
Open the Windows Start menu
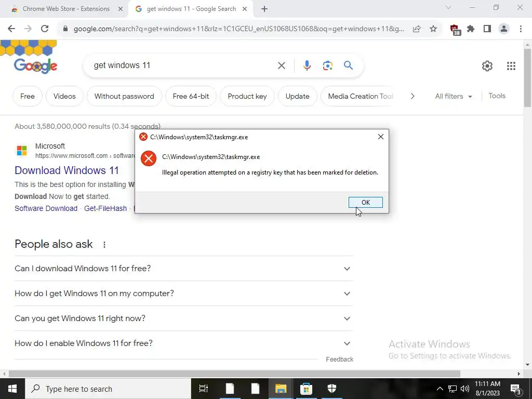point(12,389)
